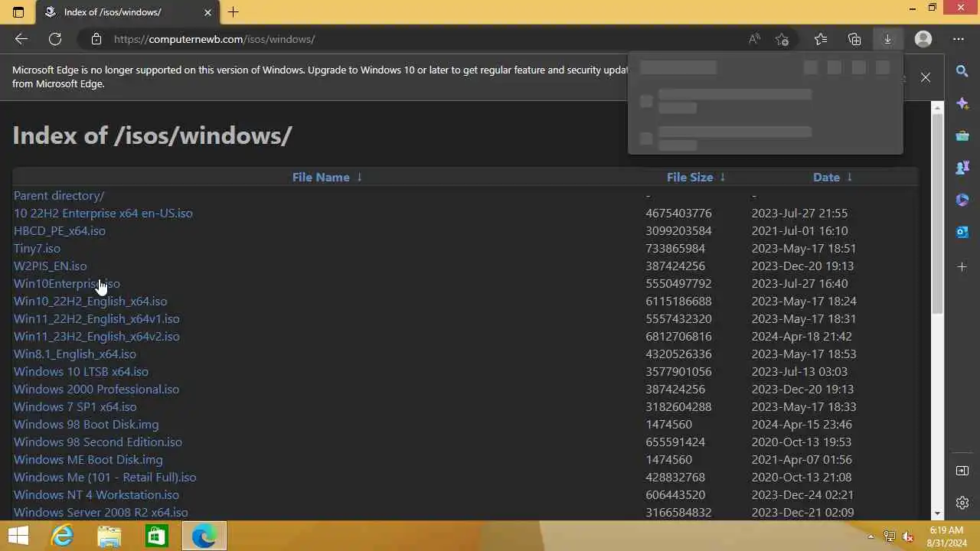Image resolution: width=980 pixels, height=551 pixels.
Task: Click Windows Server 2008 R2 x64.iso link
Action: tap(101, 512)
